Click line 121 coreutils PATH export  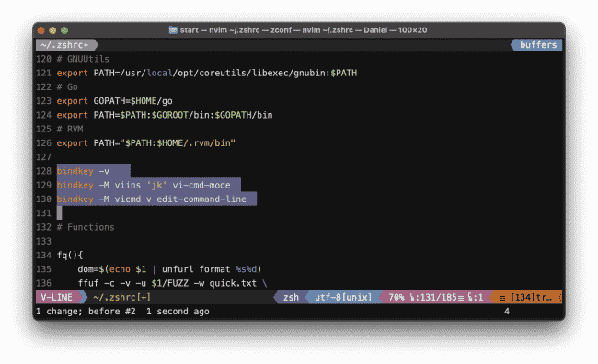[x=207, y=73]
